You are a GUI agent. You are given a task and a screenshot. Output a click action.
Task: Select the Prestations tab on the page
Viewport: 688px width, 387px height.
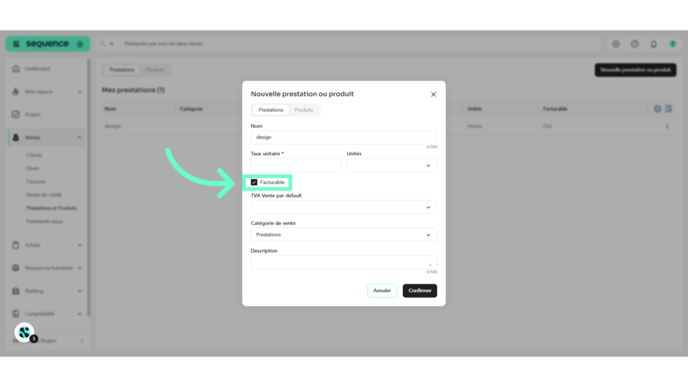(122, 70)
